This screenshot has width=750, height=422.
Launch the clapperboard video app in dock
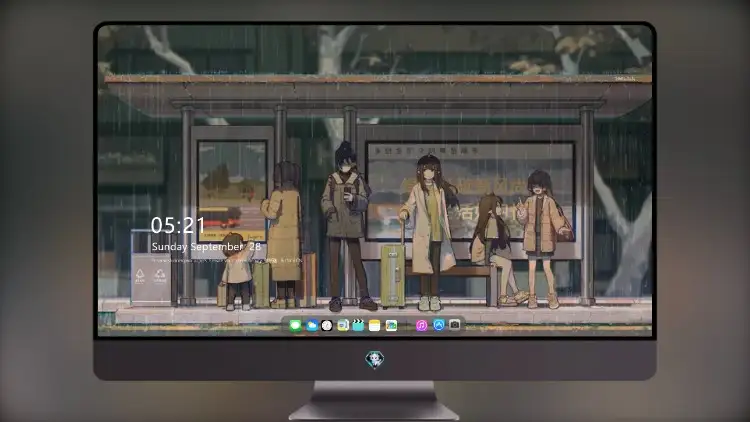coord(358,325)
